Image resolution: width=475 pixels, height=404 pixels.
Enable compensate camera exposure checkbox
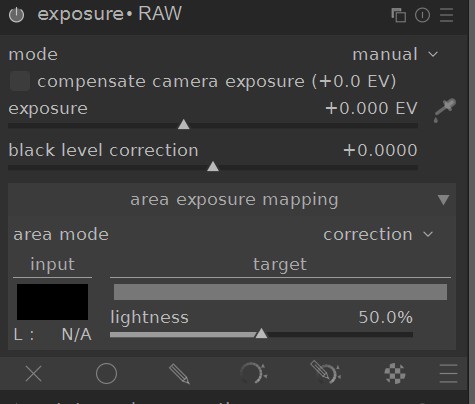tap(20, 81)
